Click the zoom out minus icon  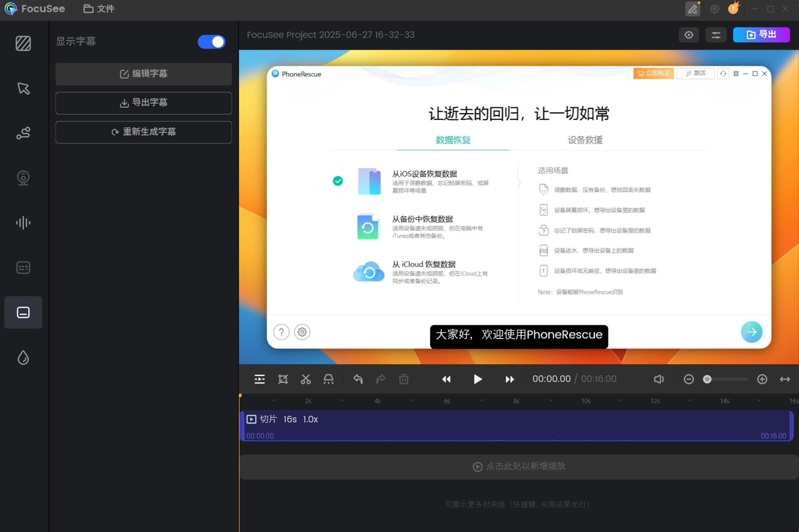pyautogui.click(x=689, y=379)
